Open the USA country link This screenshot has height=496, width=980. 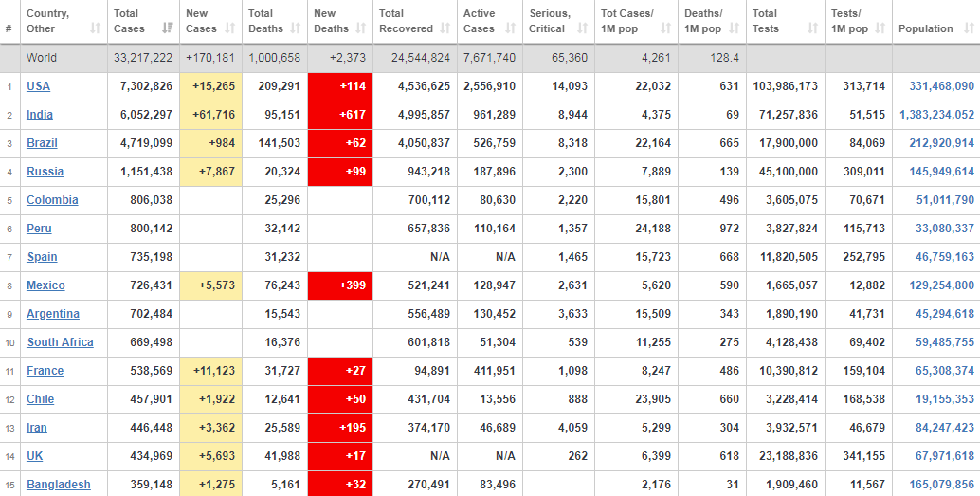[x=38, y=86]
